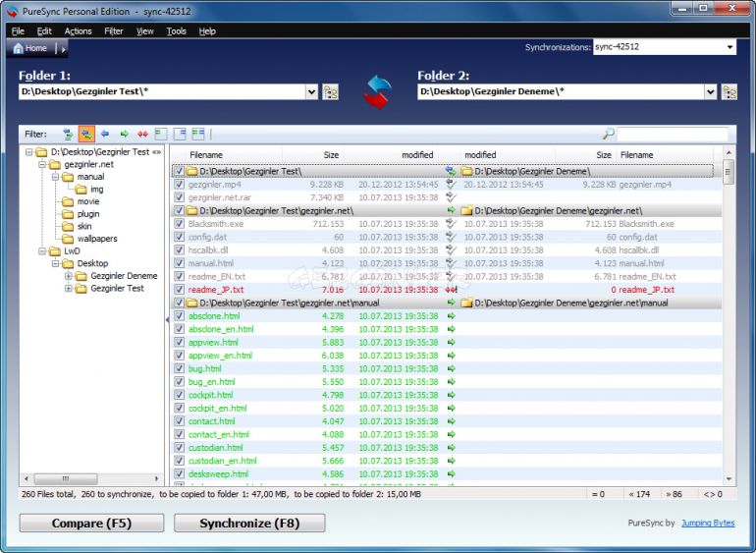The height and width of the screenshot is (553, 756).
Task: Open the Jumping Bytes link
Action: [708, 524]
